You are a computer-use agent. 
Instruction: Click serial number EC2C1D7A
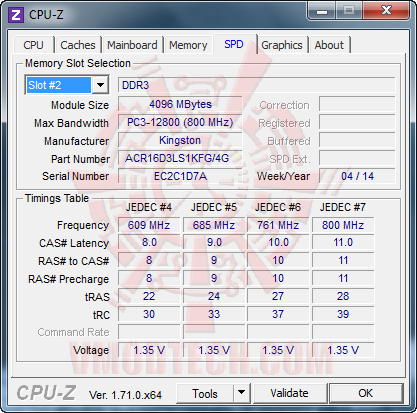click(180, 176)
